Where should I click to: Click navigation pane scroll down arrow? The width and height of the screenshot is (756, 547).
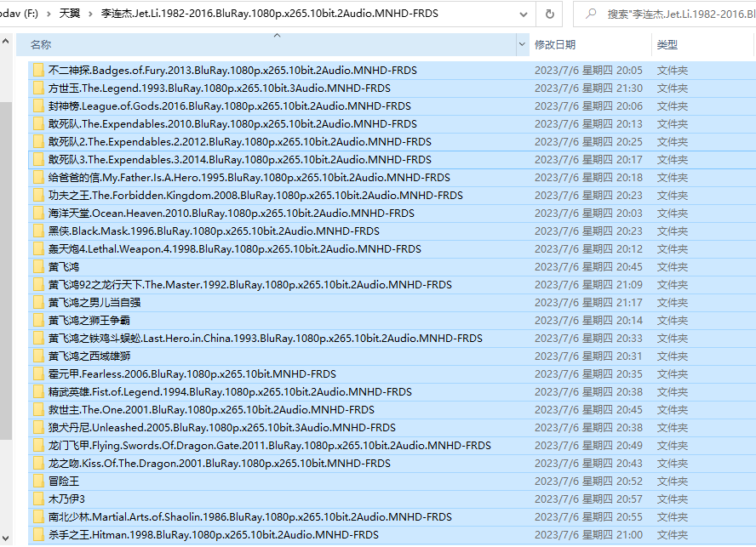pos(5,538)
